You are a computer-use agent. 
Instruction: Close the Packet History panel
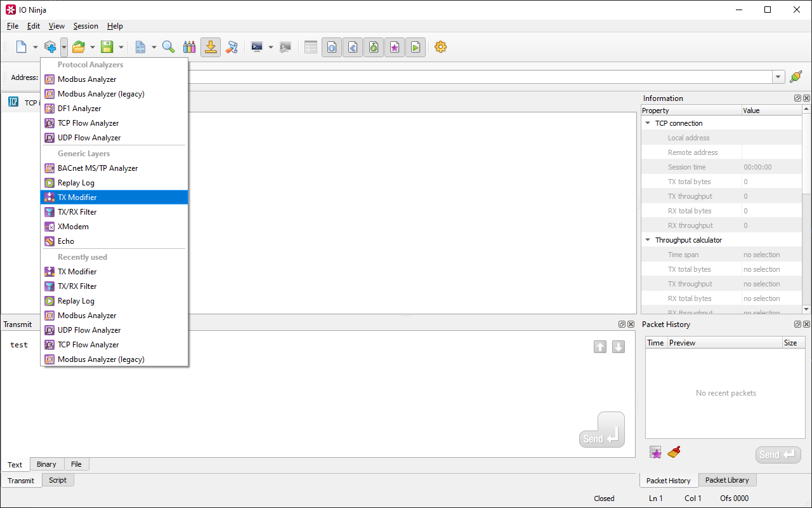[806, 324]
